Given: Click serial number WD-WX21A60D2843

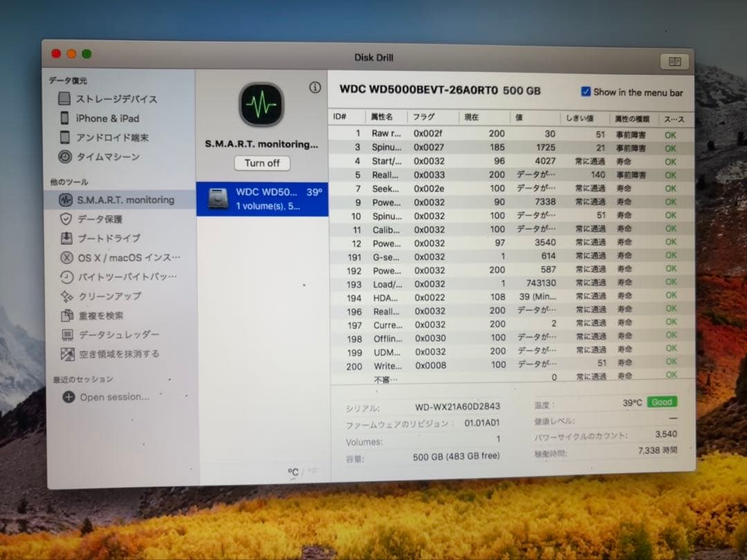Looking at the screenshot, I should click(457, 407).
